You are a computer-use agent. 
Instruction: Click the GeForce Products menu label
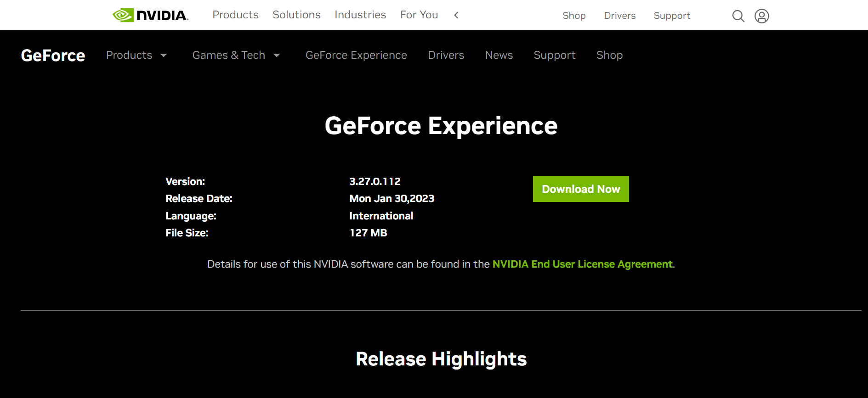pos(129,55)
